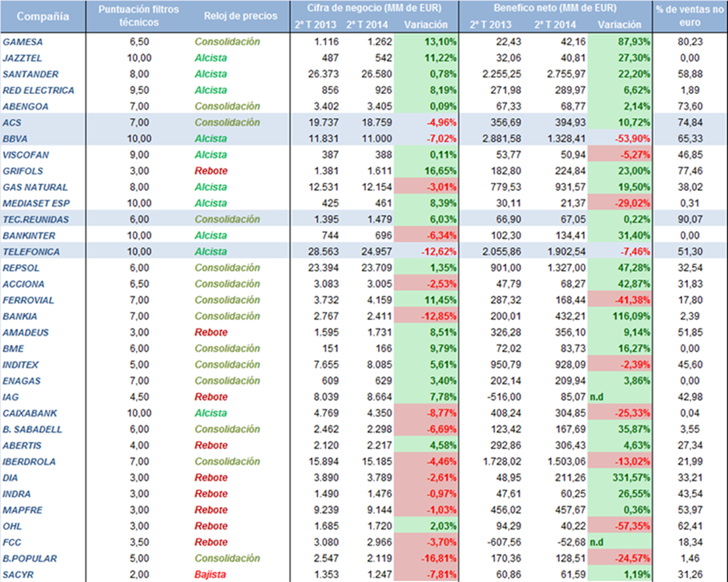Click BBVA's -53,90% profit variation

[633, 138]
